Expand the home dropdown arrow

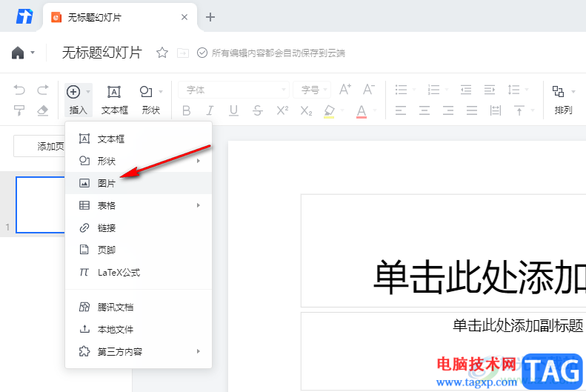click(33, 53)
